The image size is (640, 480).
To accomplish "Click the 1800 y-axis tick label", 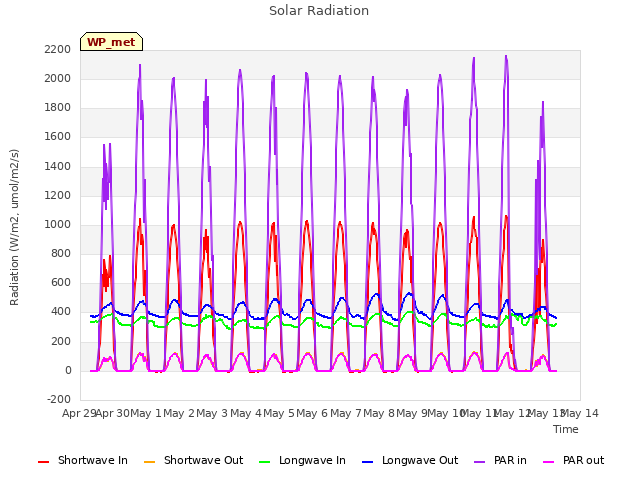I will tap(58, 108).
